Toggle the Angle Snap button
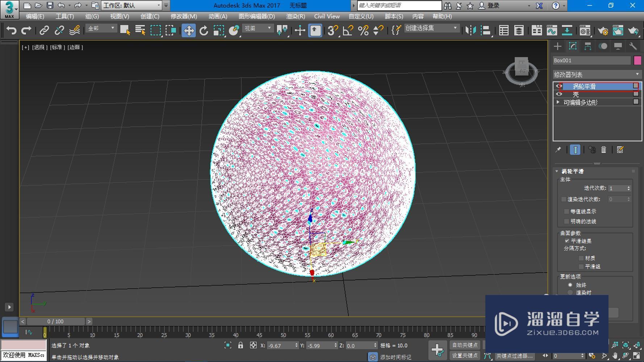The image size is (644, 362). (348, 30)
